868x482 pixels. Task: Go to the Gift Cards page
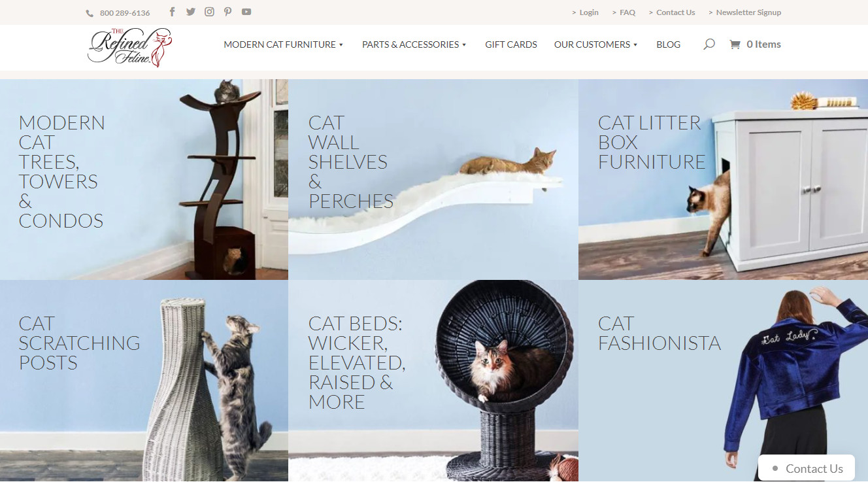[x=511, y=44]
